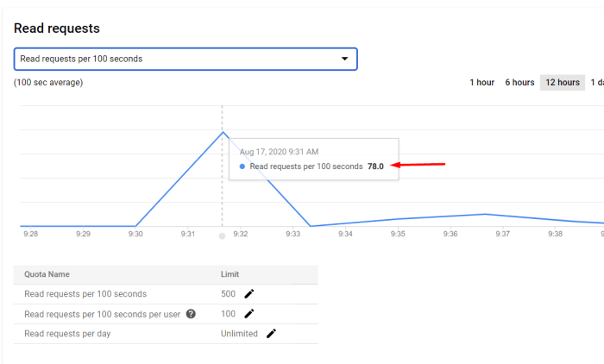The height and width of the screenshot is (364, 604).
Task: Select the Read requests per day row
Action: [67, 334]
